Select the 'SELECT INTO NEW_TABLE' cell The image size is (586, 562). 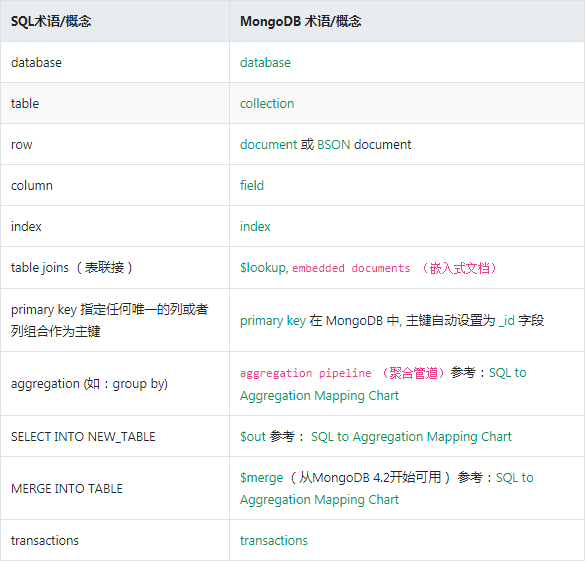115,436
